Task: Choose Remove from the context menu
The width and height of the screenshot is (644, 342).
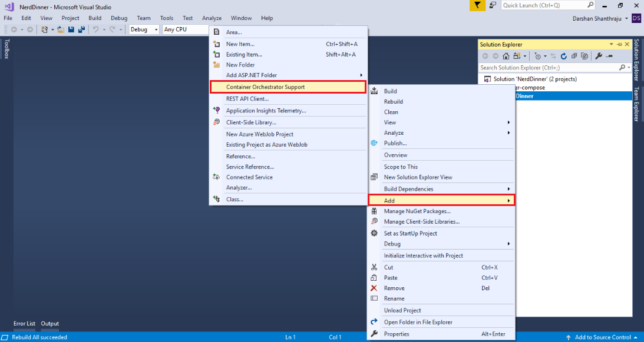Action: 441,288
